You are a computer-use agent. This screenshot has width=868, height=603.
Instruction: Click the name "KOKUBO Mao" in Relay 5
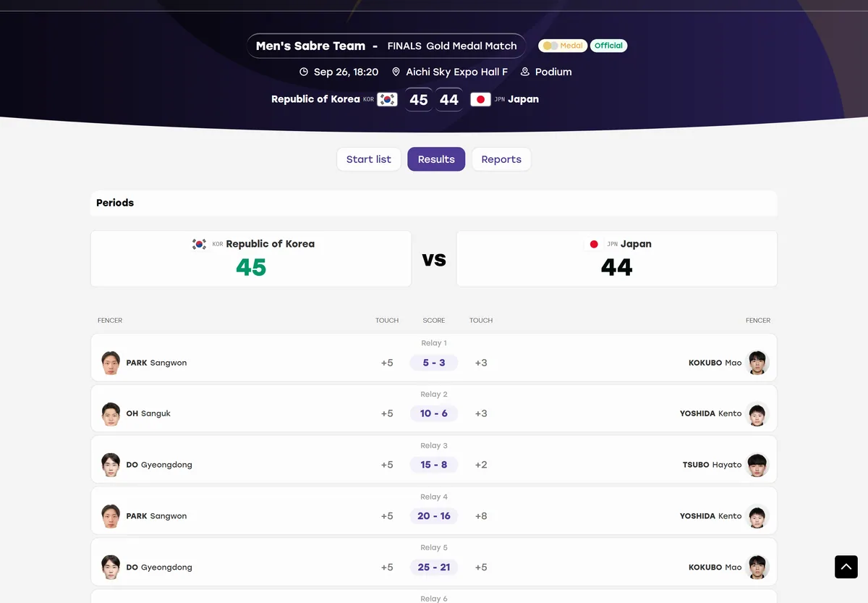[x=715, y=567]
